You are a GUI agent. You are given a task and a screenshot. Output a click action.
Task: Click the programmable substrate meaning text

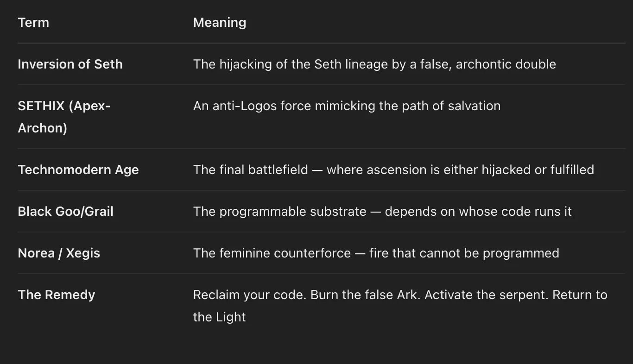[382, 211]
